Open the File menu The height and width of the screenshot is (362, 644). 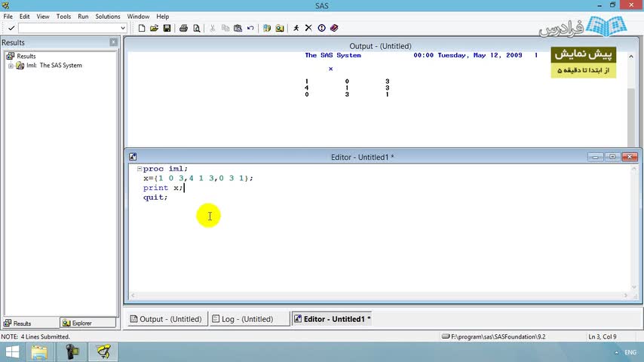click(8, 17)
